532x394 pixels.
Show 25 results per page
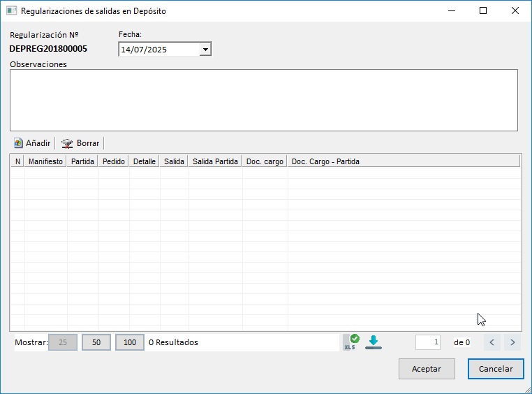[63, 342]
